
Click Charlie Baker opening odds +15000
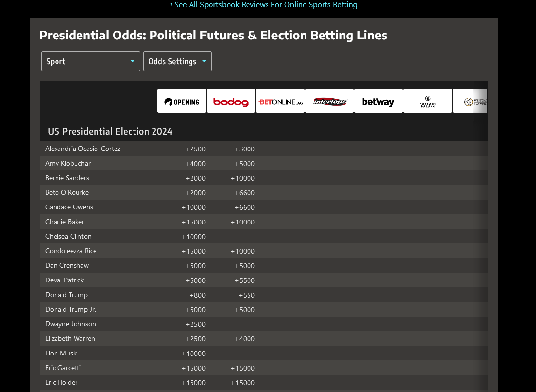[193, 222]
